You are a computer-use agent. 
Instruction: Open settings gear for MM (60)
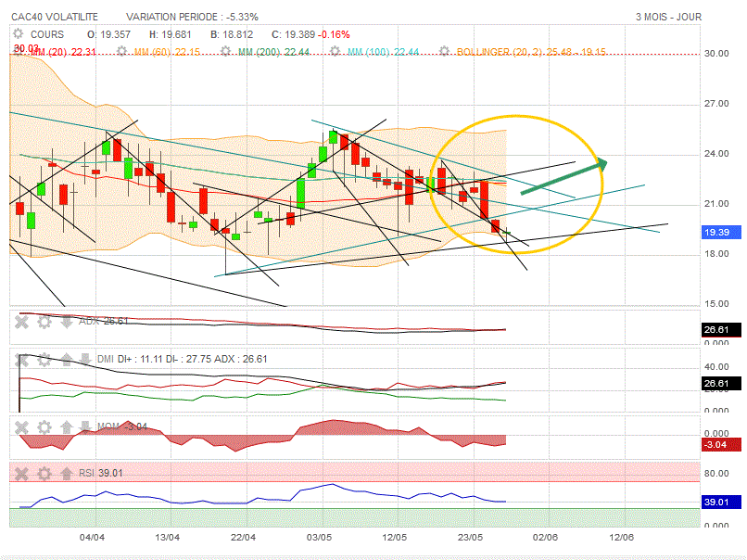(122, 51)
